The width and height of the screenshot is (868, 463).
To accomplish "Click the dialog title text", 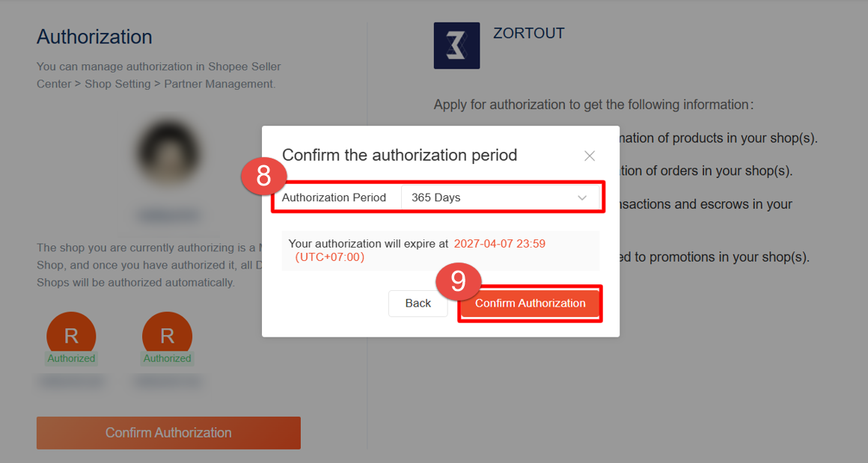I will 400,155.
